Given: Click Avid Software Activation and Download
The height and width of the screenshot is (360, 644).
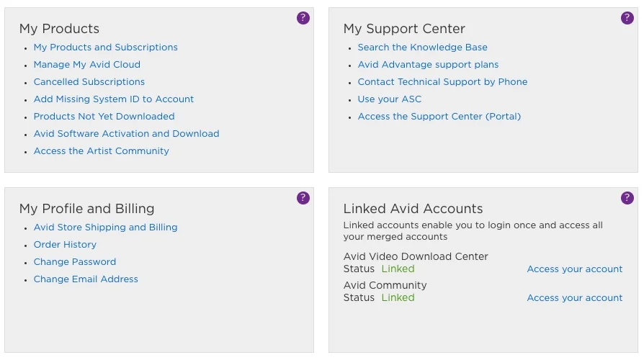Looking at the screenshot, I should [x=127, y=133].
